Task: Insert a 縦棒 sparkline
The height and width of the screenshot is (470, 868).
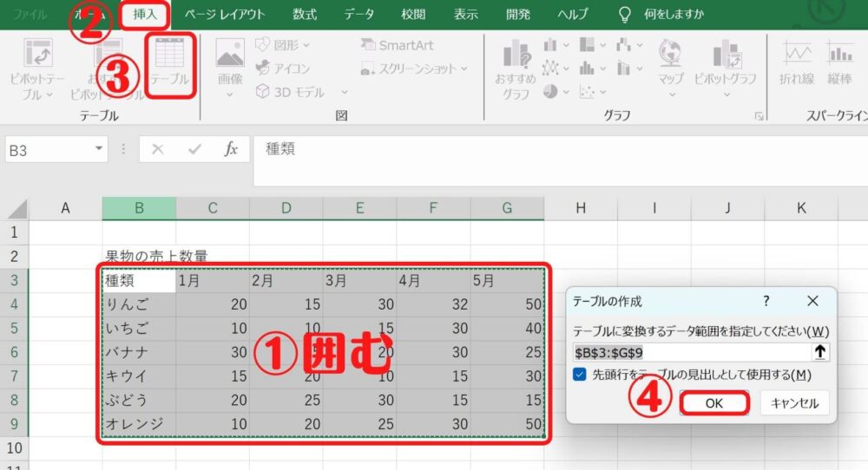Action: pos(839,62)
